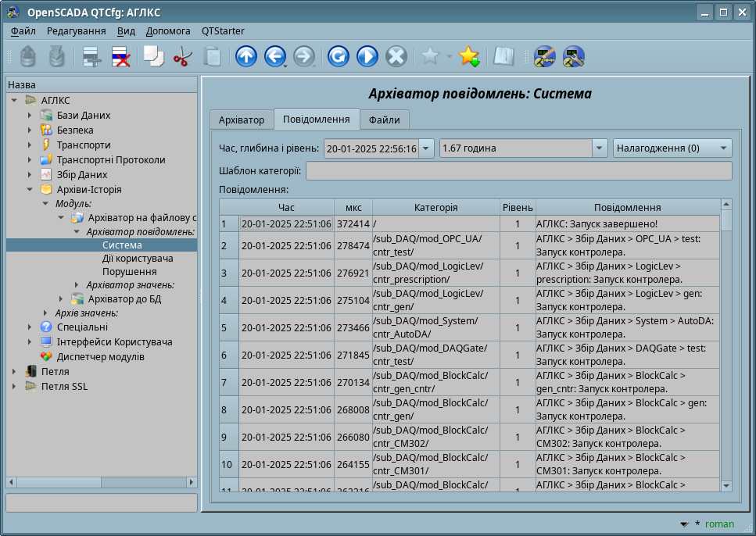Switch to the 'Файли' tab

pos(384,120)
